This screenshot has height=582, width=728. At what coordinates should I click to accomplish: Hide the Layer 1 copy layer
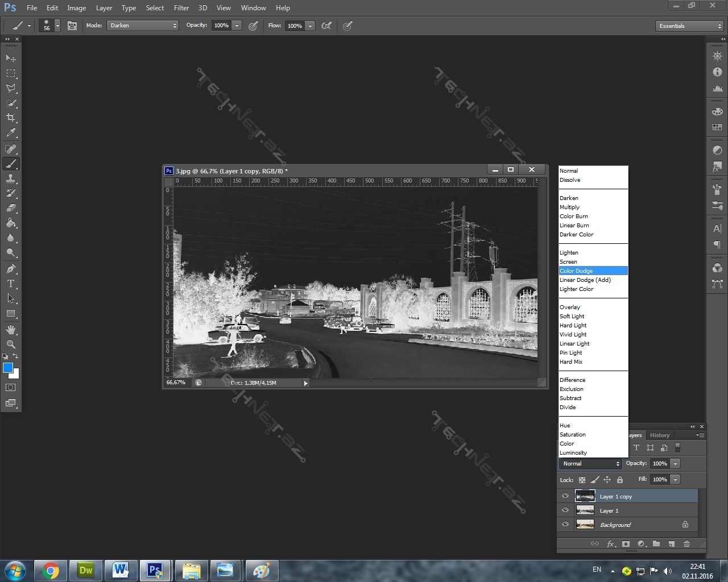[x=565, y=496]
